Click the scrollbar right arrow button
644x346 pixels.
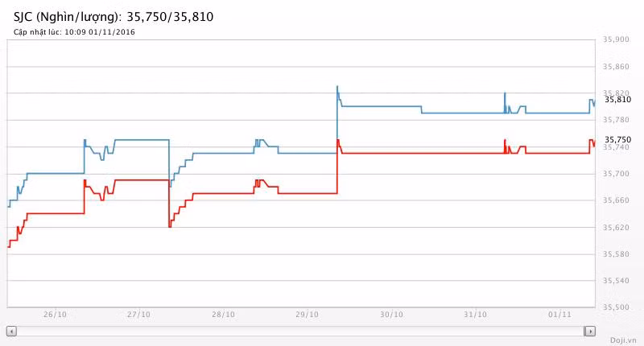tap(590, 331)
